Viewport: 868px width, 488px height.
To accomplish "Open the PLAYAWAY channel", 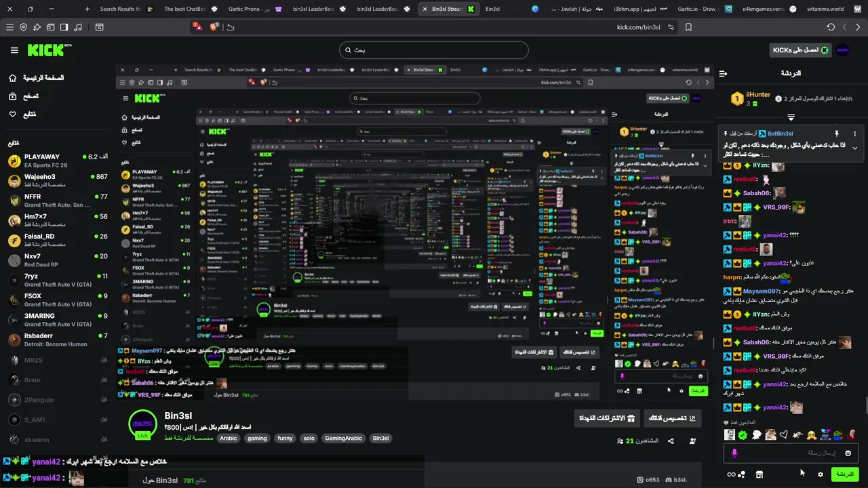I will (57, 161).
